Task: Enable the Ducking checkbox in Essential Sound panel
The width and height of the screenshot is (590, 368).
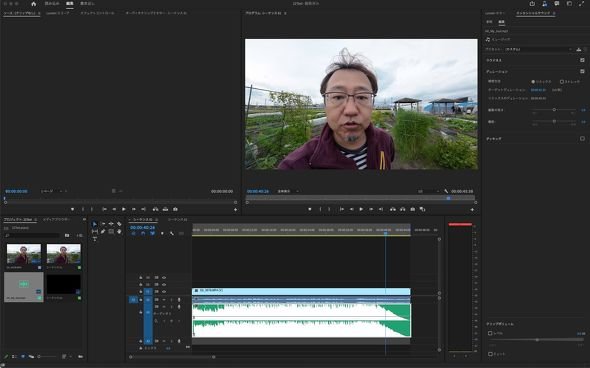Action: click(582, 138)
